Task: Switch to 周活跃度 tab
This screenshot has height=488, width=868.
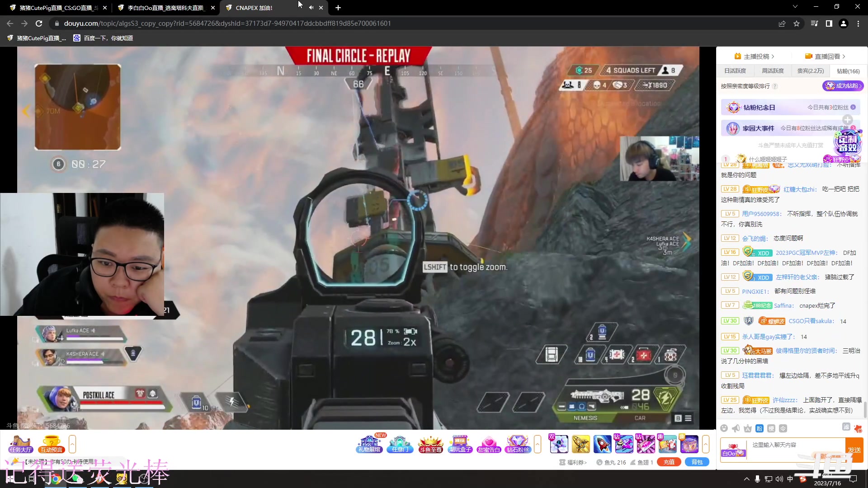Action: point(773,71)
